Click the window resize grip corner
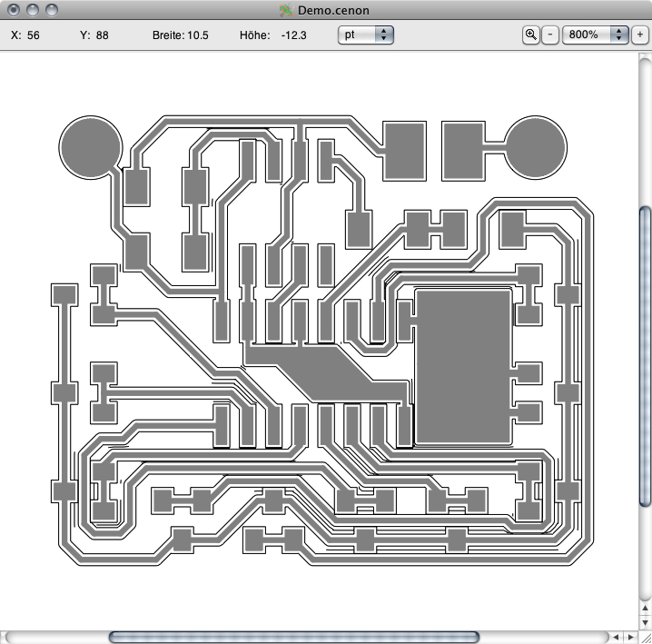The height and width of the screenshot is (644, 652). (644, 637)
